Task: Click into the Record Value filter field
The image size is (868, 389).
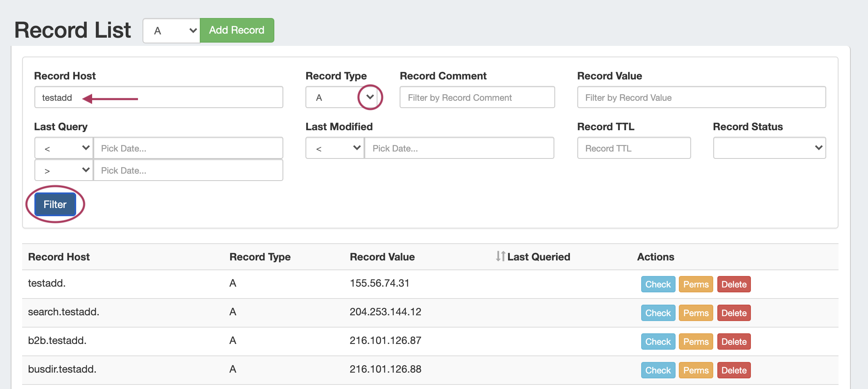Action: click(701, 97)
